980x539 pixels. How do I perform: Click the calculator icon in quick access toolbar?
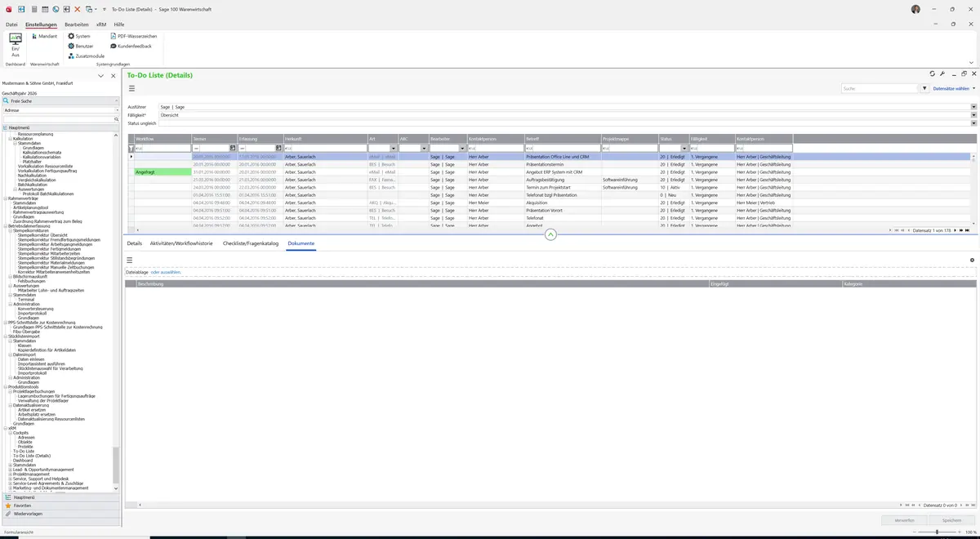[x=34, y=9]
